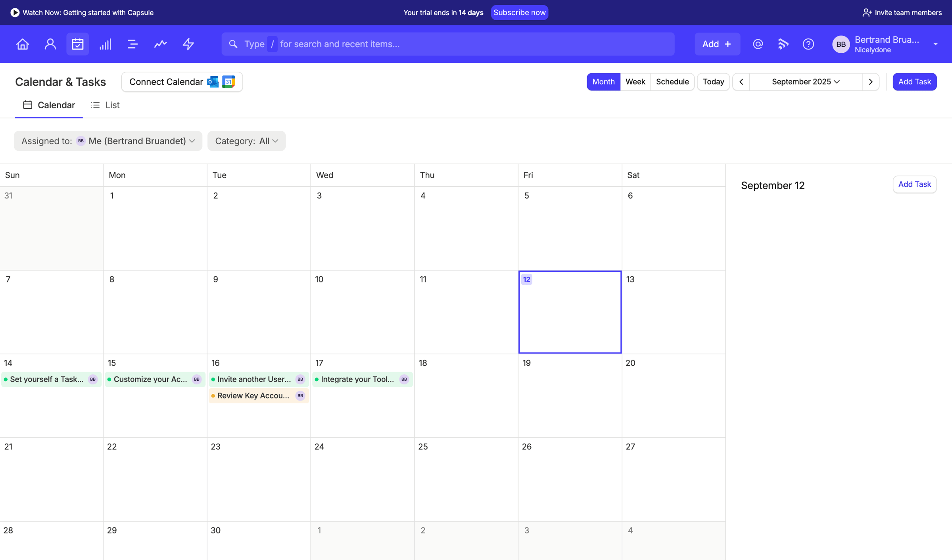The width and height of the screenshot is (952, 560).
Task: Select August 31 day cell
Action: click(52, 228)
